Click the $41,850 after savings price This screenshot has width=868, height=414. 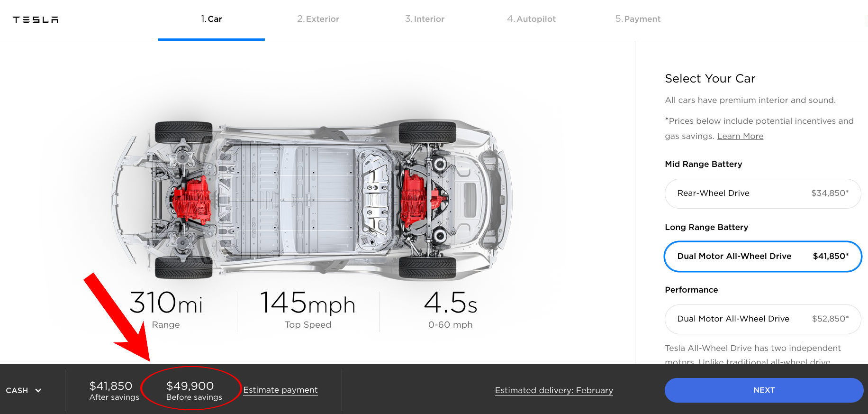(x=111, y=386)
